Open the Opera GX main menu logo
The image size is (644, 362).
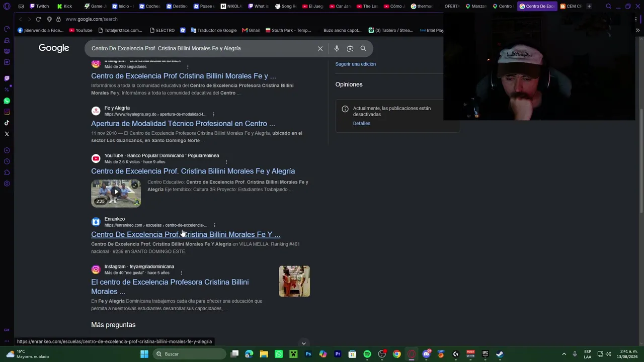7,6
